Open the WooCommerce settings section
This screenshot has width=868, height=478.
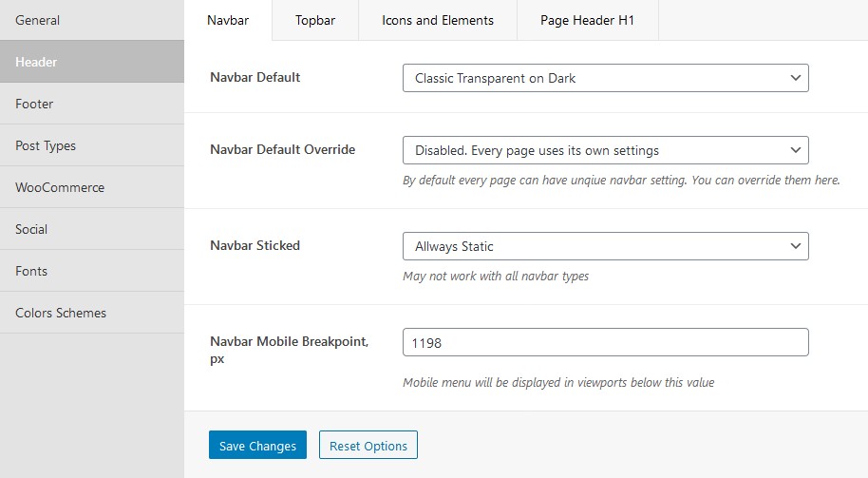pyautogui.click(x=92, y=187)
